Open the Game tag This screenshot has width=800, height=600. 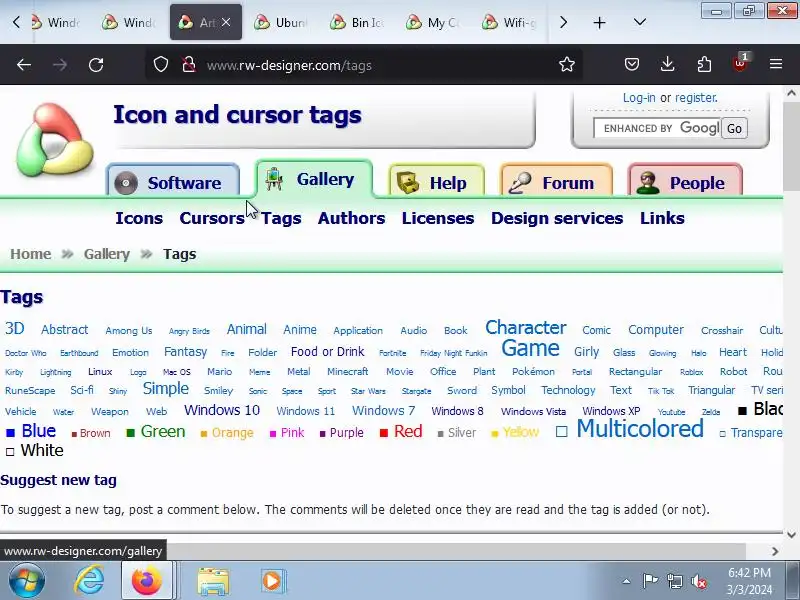[x=530, y=348]
